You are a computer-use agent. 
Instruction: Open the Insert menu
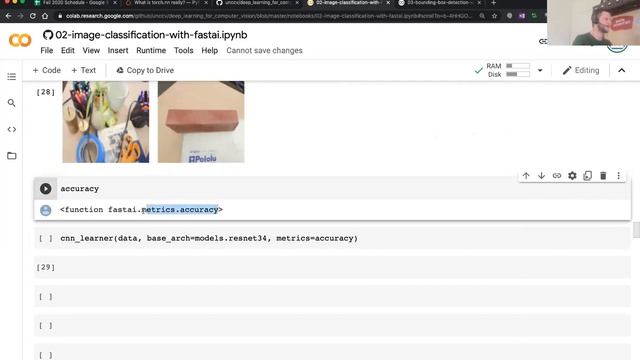coord(118,51)
